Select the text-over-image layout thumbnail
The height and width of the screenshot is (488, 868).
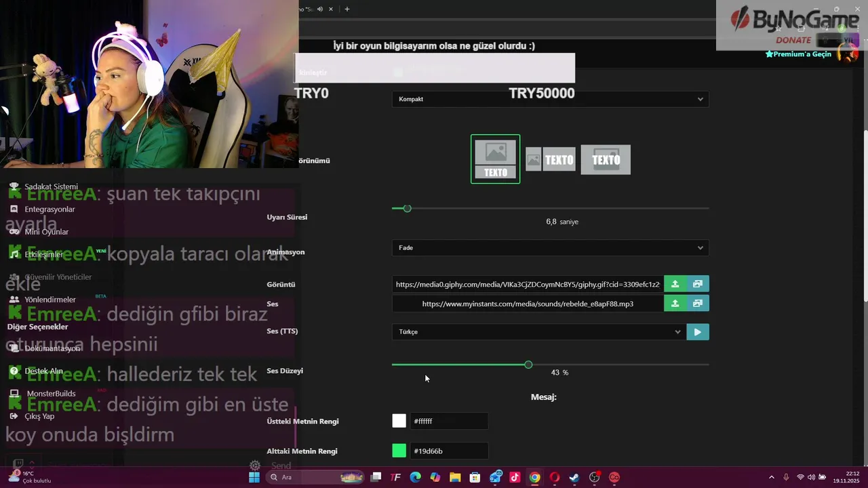606,159
